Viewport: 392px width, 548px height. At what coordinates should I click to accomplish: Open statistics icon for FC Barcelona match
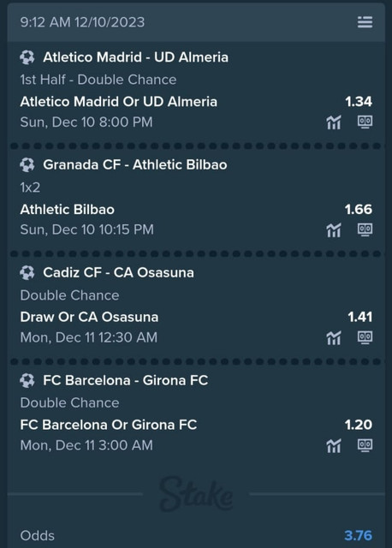[333, 445]
